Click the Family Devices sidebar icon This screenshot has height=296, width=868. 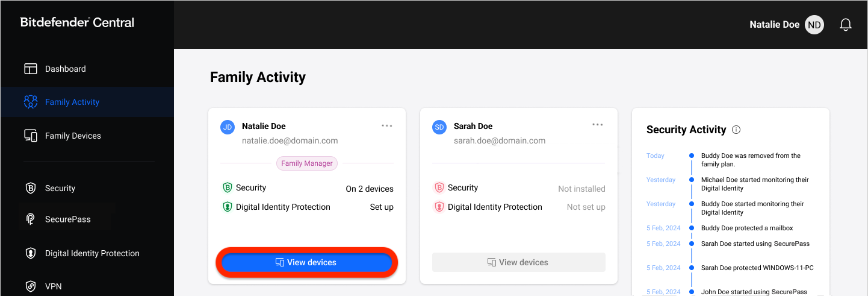[x=31, y=136]
